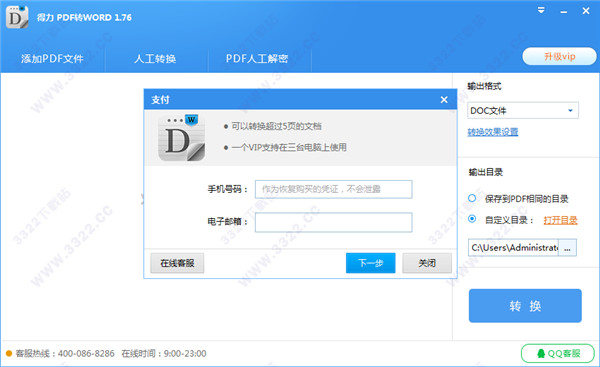Open 添加PDF文件 tab

click(52, 59)
